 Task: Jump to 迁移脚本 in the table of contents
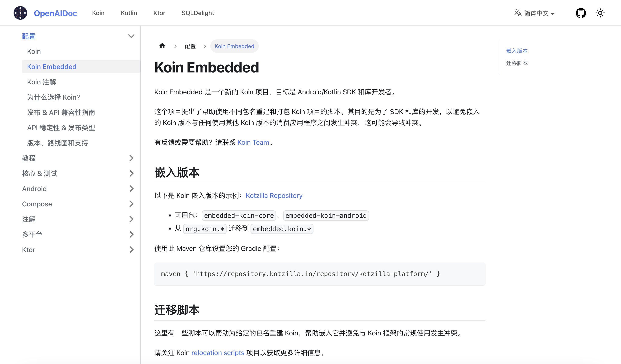[x=517, y=63]
